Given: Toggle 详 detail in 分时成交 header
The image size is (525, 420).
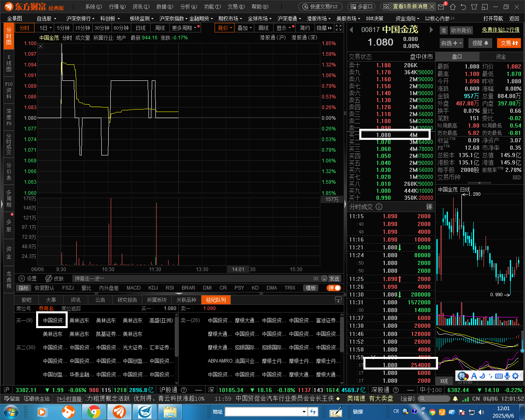Looking at the screenshot, I should (x=429, y=207).
